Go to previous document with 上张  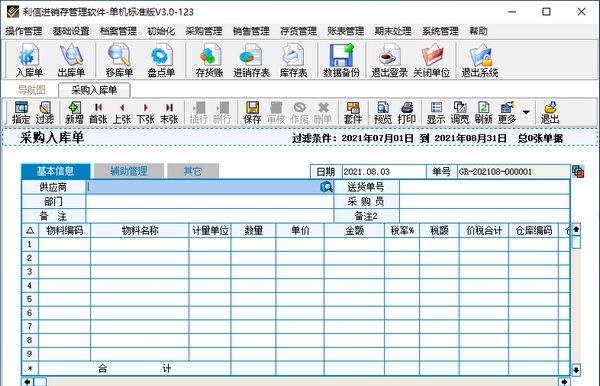[122, 113]
